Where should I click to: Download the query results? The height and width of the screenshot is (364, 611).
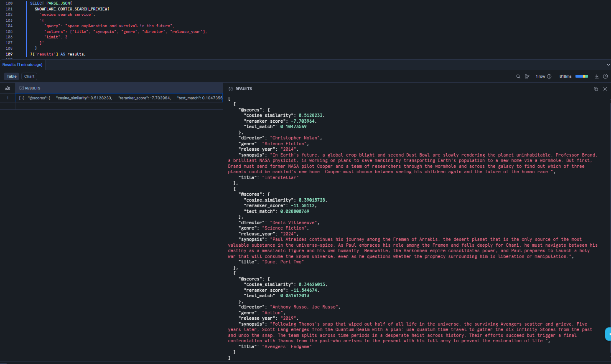pos(597,76)
